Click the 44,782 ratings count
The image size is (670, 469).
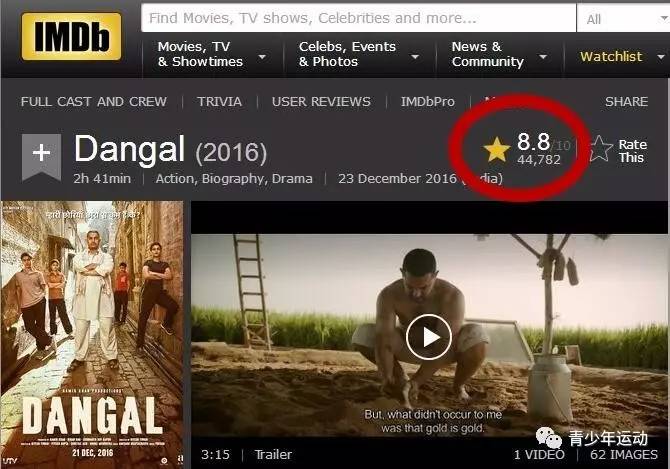click(x=539, y=160)
